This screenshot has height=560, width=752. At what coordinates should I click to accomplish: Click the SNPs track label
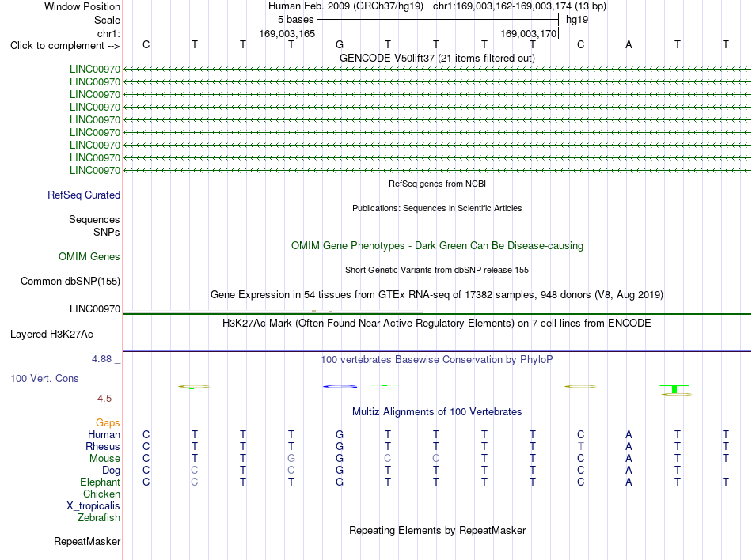pyautogui.click(x=107, y=232)
